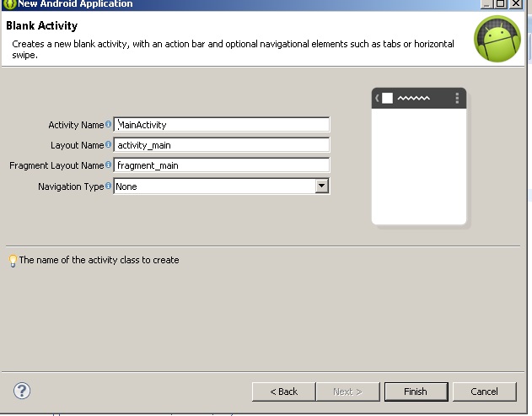This screenshot has width=532, height=416.
Task: Click the 'Layout Name' label
Action: pyautogui.click(x=78, y=145)
